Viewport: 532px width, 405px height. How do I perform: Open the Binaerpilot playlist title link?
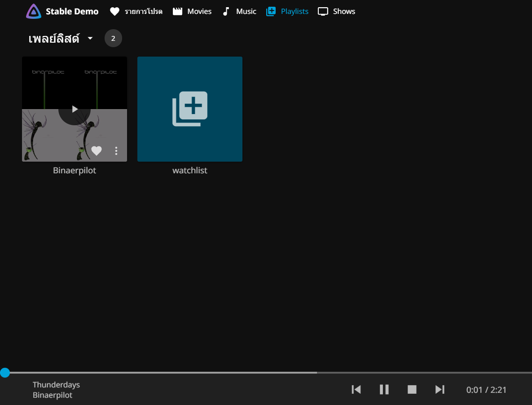tap(75, 170)
